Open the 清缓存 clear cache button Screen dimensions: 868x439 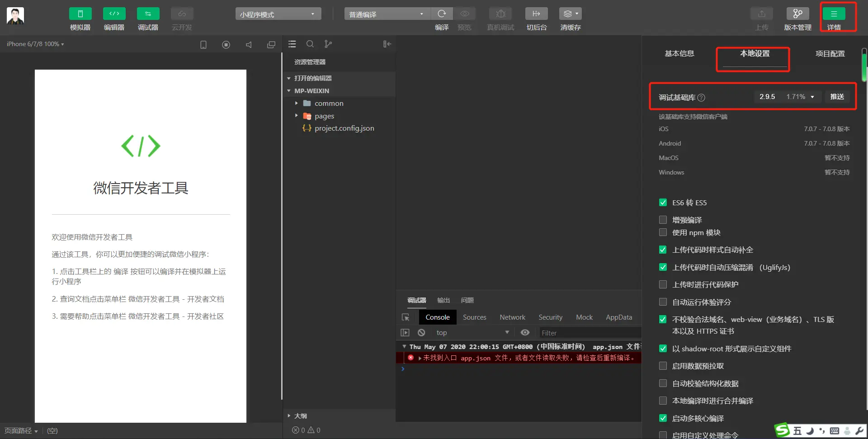pyautogui.click(x=571, y=14)
